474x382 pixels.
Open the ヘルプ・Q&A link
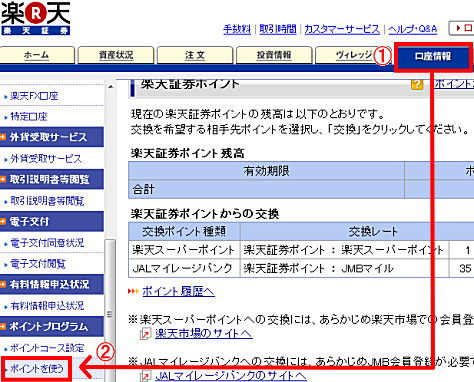(x=412, y=29)
